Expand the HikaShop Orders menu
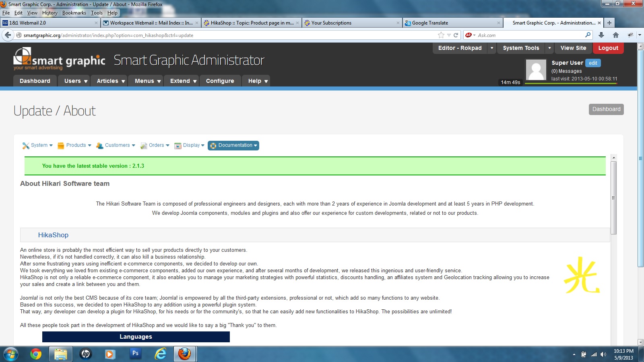 coord(155,145)
